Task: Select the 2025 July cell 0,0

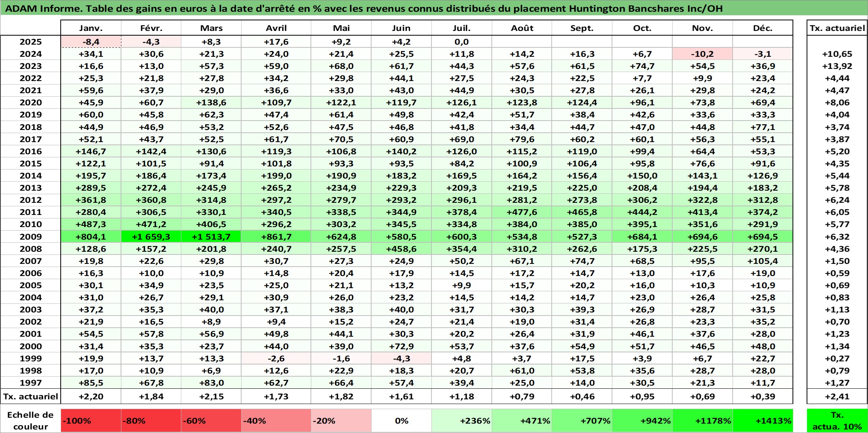Action: pos(462,42)
